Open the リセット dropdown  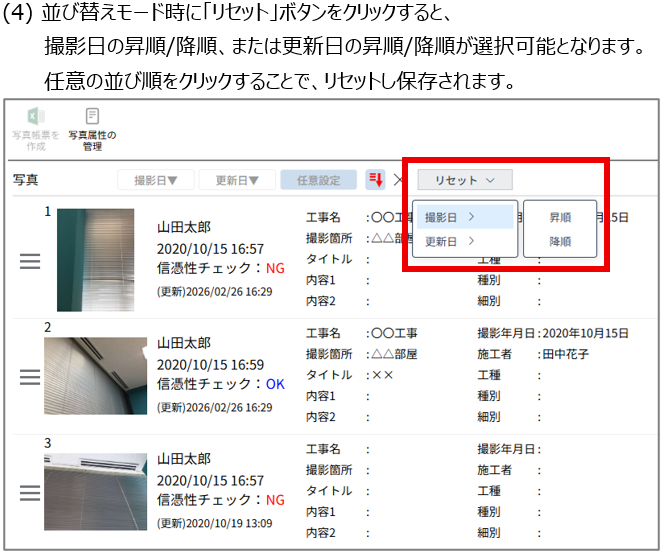(465, 180)
